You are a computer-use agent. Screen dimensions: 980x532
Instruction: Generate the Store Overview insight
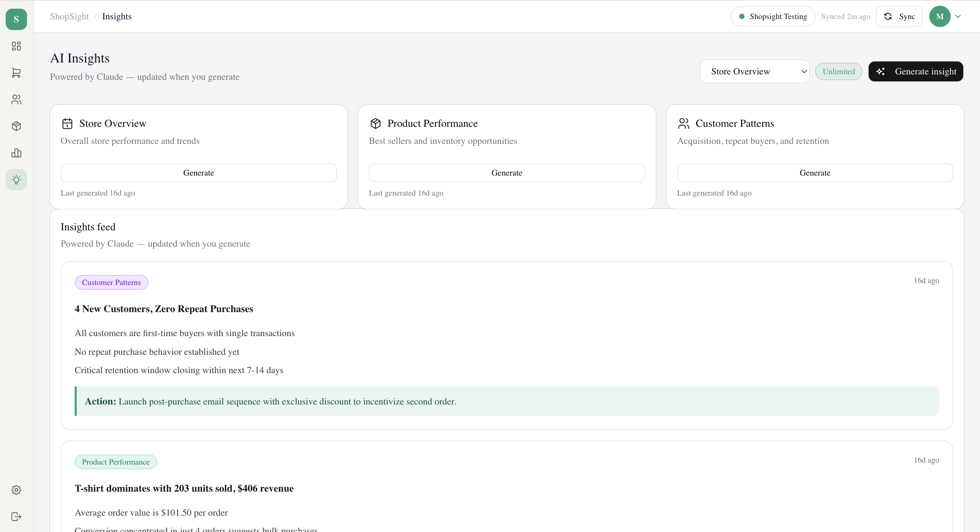tap(198, 173)
